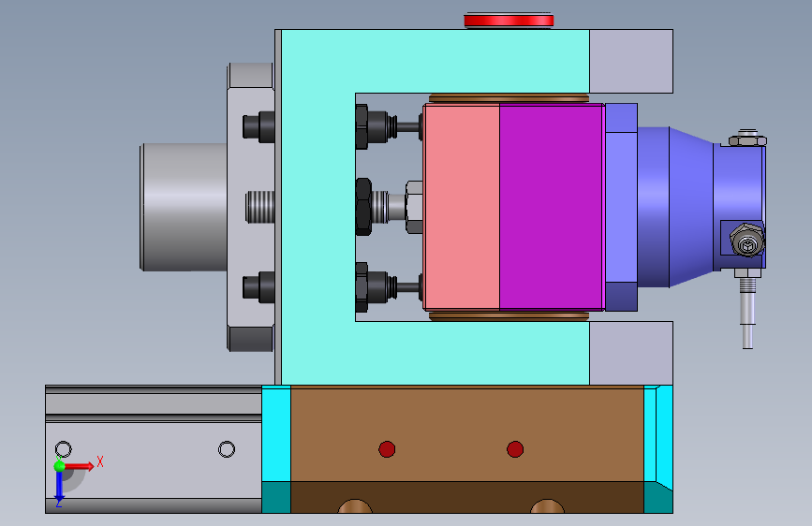This screenshot has width=812, height=526.
Task: Click the right red dot on carriage
Action: [515, 449]
